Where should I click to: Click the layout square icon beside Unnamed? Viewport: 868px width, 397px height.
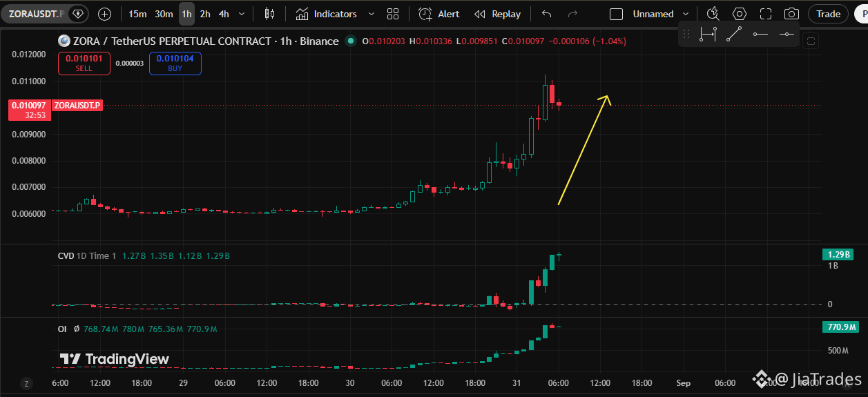click(x=617, y=14)
